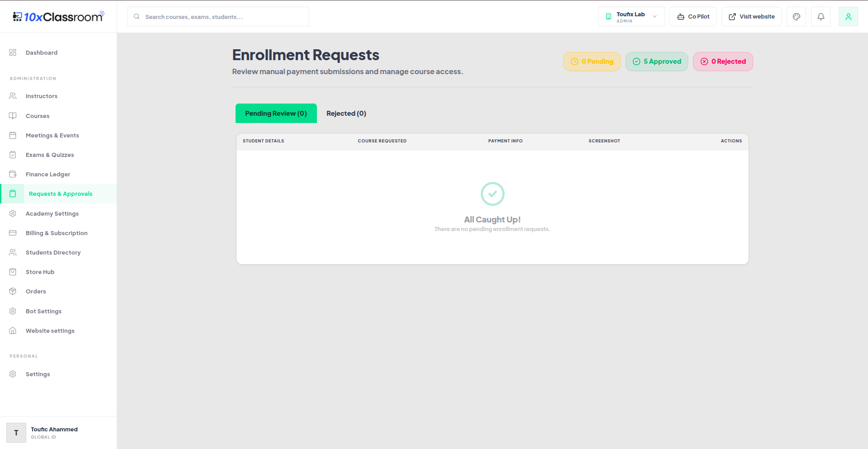Screen dimensions: 868x449
Task: Click the T avatar initial
Action: point(16,433)
